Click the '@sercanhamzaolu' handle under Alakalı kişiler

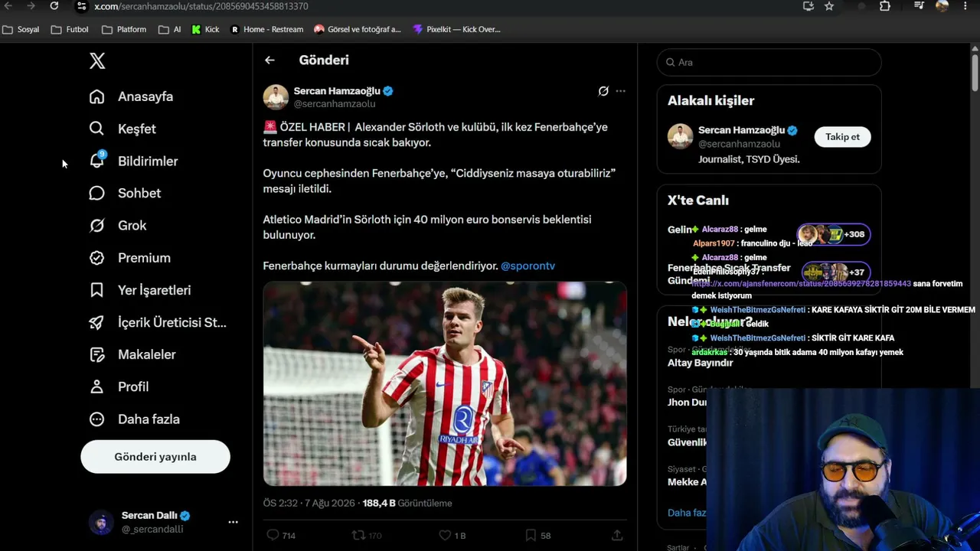(739, 144)
